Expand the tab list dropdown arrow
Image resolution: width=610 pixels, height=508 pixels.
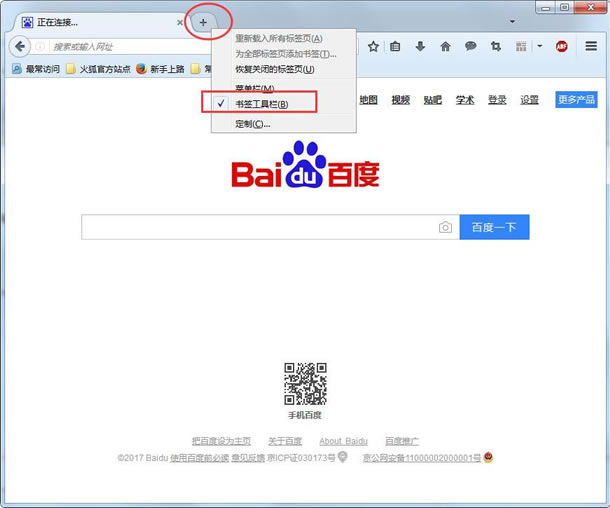coord(512,21)
